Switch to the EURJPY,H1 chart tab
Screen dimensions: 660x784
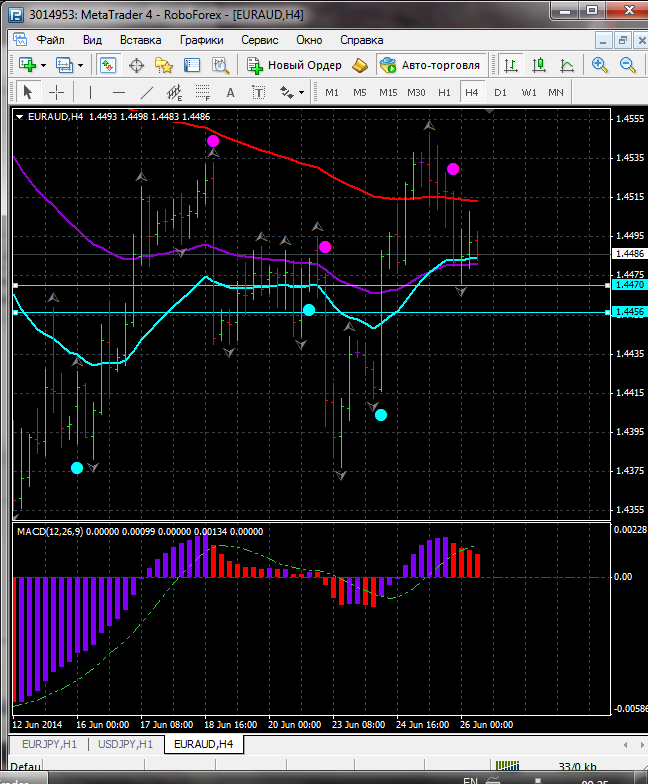49,744
